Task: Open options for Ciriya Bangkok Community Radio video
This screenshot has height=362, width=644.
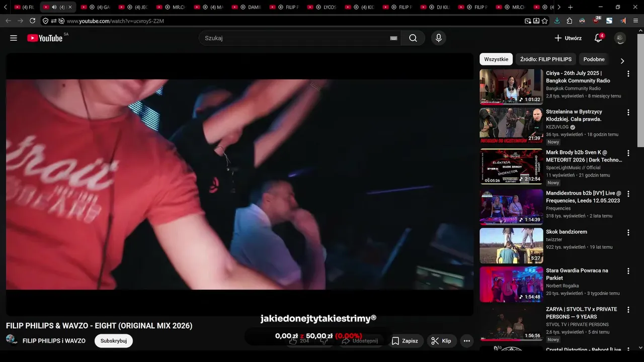Action: coord(628,73)
